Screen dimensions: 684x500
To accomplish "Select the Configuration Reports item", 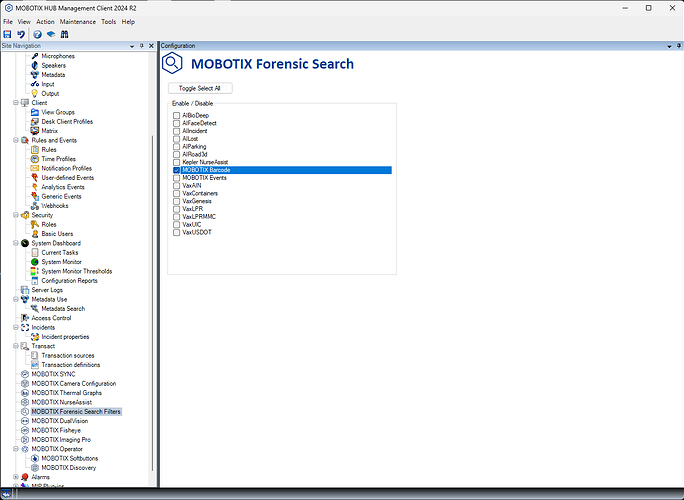I will [69, 281].
